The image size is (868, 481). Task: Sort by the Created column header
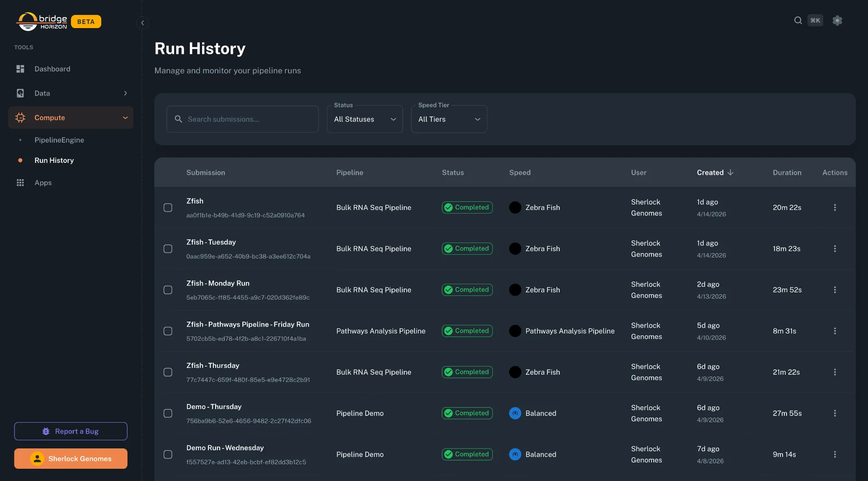tap(715, 172)
